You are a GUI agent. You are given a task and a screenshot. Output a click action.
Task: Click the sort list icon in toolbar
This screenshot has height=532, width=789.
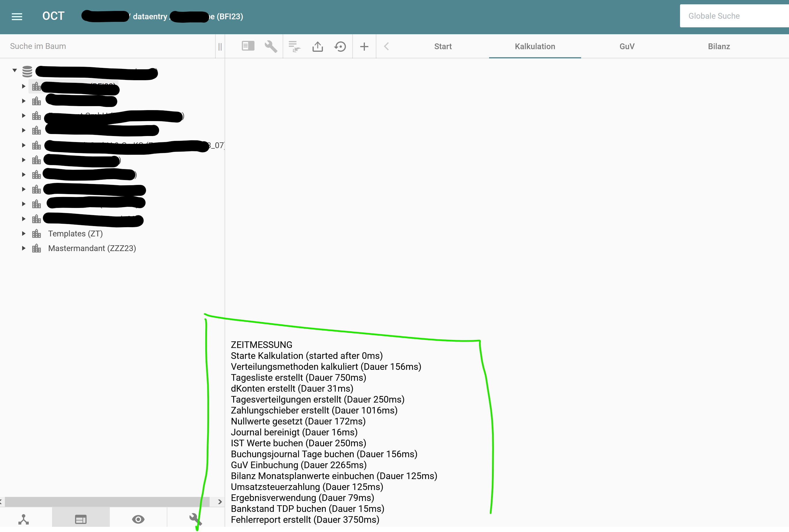tap(294, 46)
